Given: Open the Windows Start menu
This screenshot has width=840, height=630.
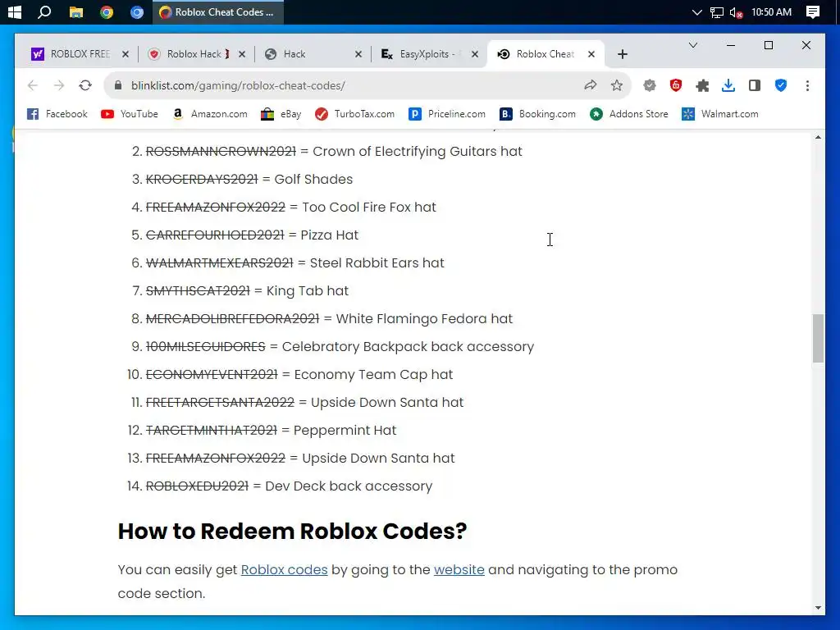Looking at the screenshot, I should 15,11.
